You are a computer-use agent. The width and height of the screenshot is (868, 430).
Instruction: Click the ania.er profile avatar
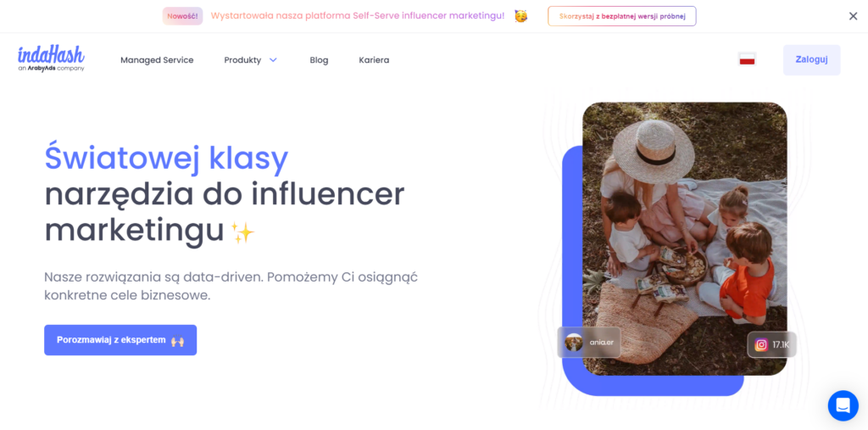click(574, 342)
